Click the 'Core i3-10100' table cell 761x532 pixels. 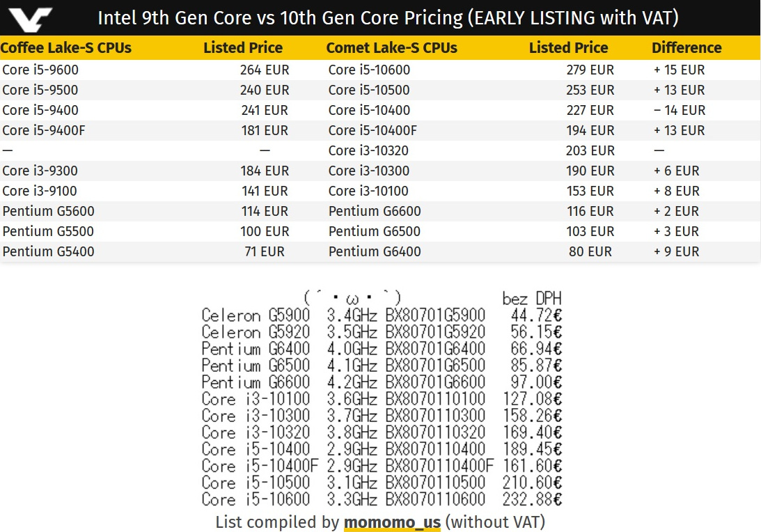coord(368,191)
